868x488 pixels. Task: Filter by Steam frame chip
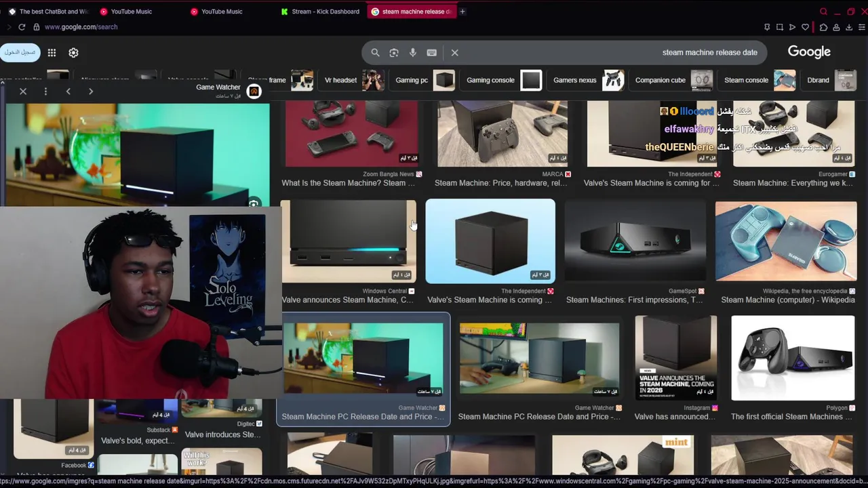tap(281, 80)
